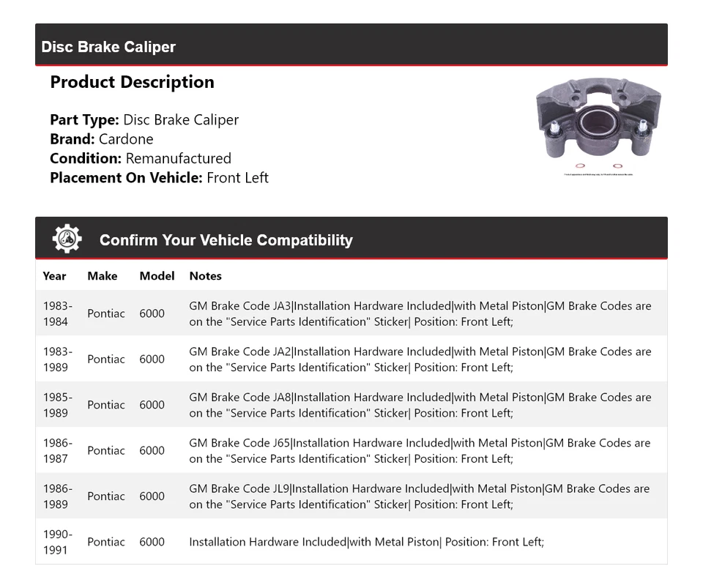Click Placement On Vehicle: Front Left
The image size is (703, 588).
point(159,177)
